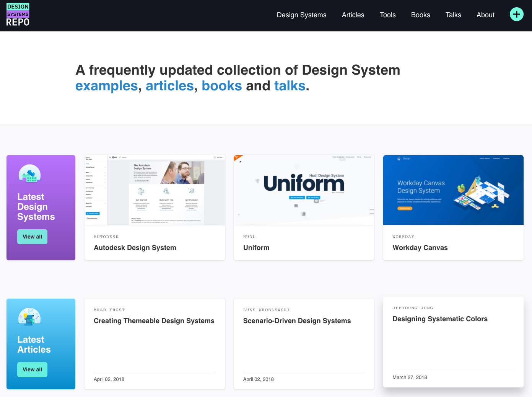Open the Articles nav item
The width and height of the screenshot is (532, 397).
[353, 15]
